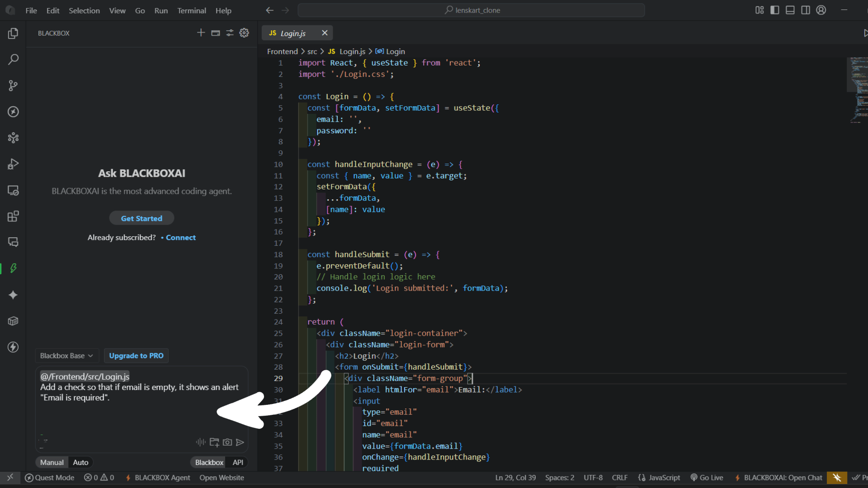Switch to Manual mode

[52, 462]
